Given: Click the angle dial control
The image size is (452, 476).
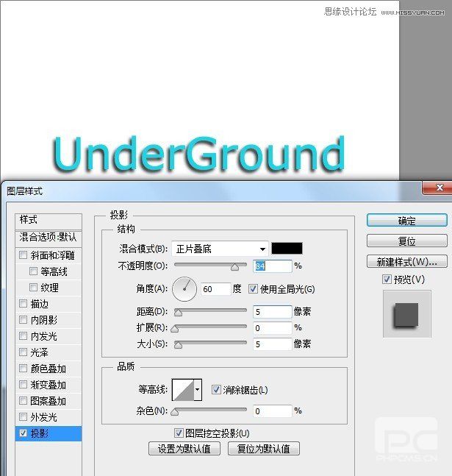Looking at the screenshot, I should (x=184, y=289).
